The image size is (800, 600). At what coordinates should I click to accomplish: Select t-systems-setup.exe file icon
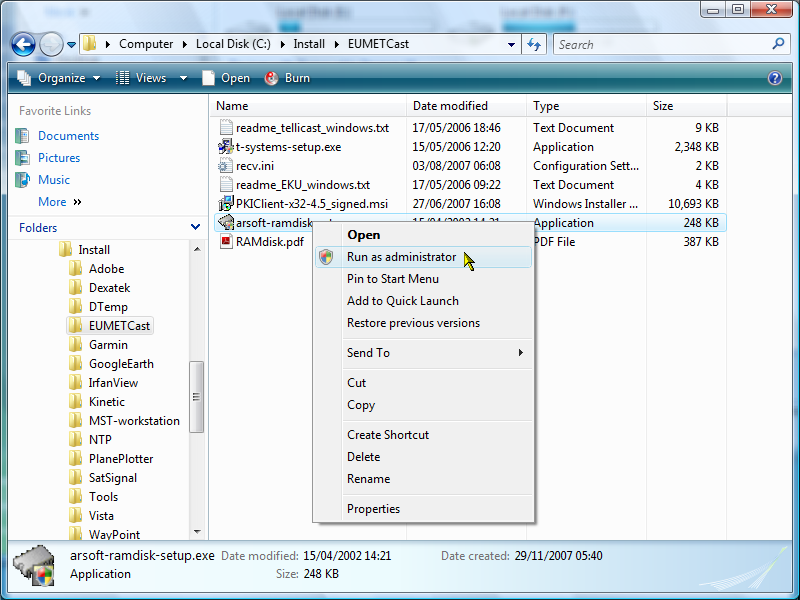[x=226, y=147]
